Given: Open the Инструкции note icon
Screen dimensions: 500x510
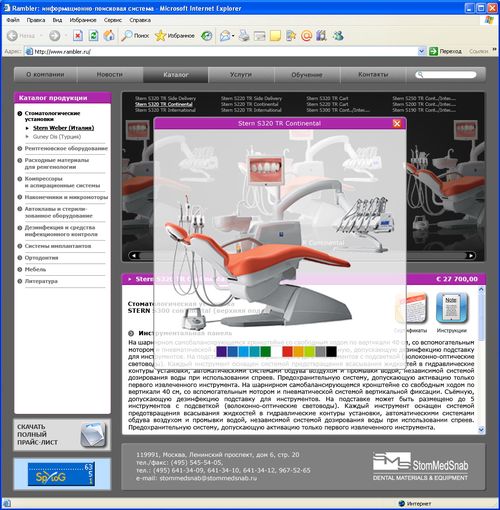Looking at the screenshot, I should pos(451,308).
